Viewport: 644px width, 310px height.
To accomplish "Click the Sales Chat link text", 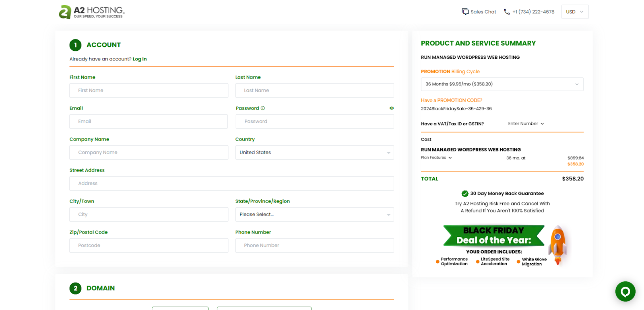I will point(483,12).
